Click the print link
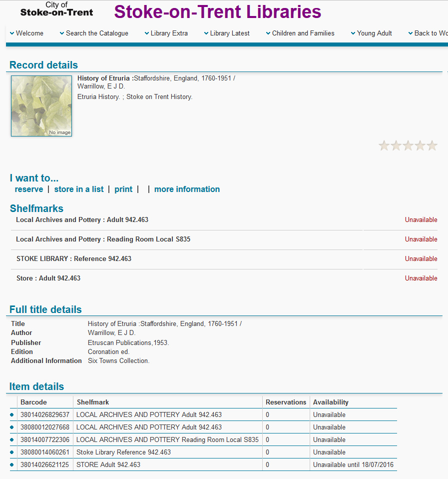Screen dimensions: 448x479 [x=123, y=189]
